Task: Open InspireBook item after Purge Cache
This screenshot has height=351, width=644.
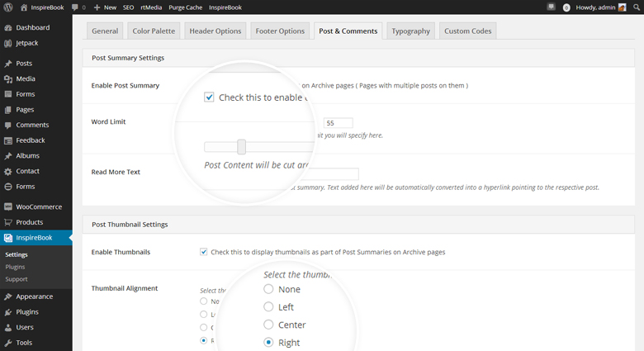Action: (x=225, y=7)
